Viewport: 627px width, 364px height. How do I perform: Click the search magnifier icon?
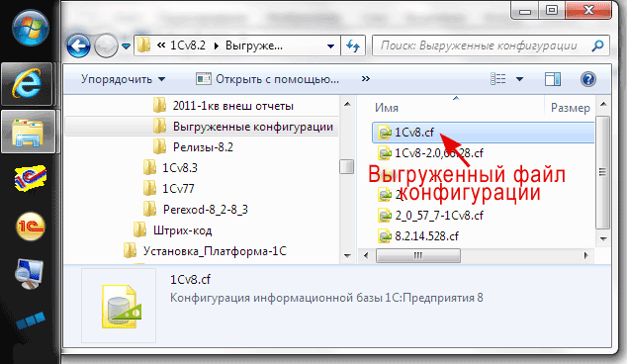[x=597, y=45]
